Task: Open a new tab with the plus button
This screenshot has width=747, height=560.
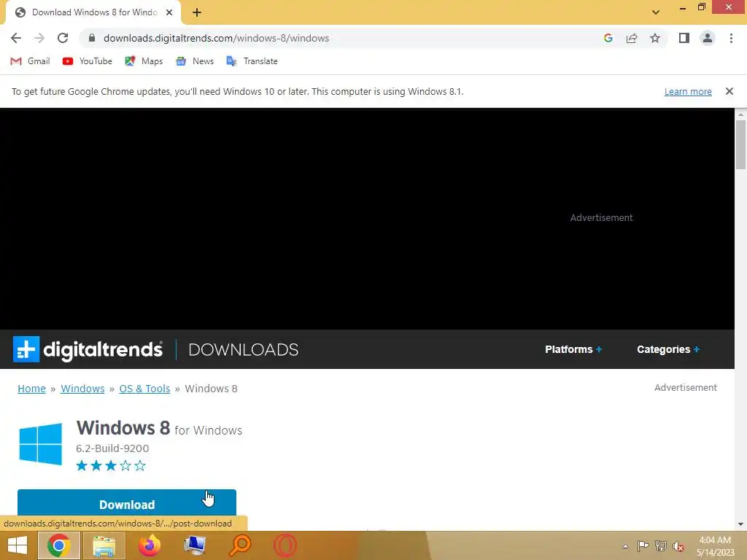Action: coord(197,12)
